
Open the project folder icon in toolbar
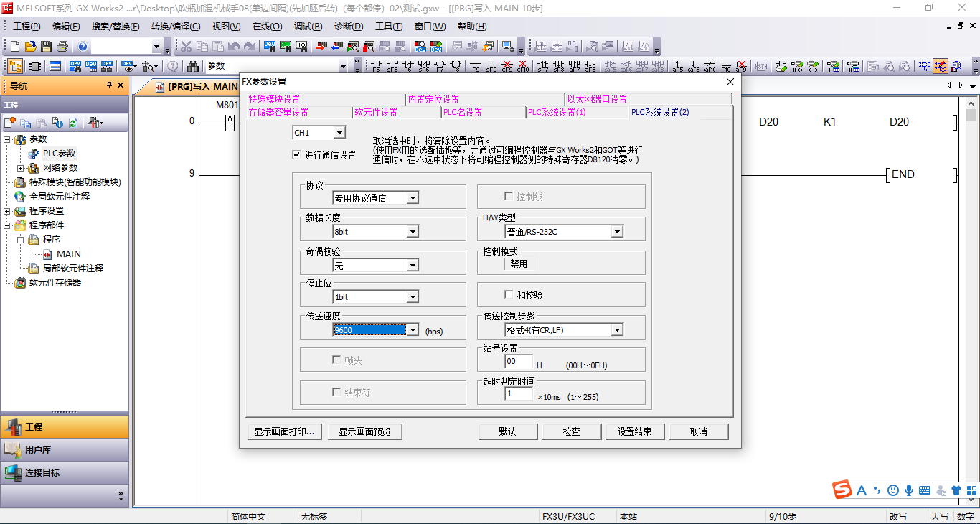click(x=30, y=47)
